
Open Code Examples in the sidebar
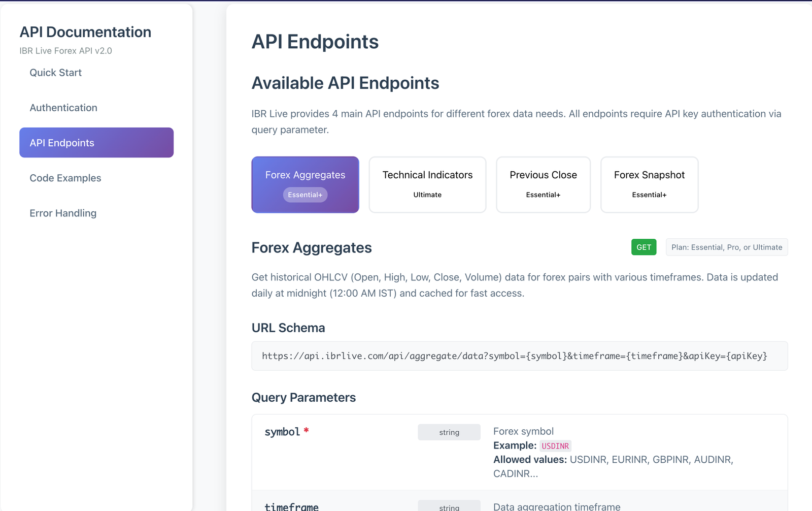(65, 178)
